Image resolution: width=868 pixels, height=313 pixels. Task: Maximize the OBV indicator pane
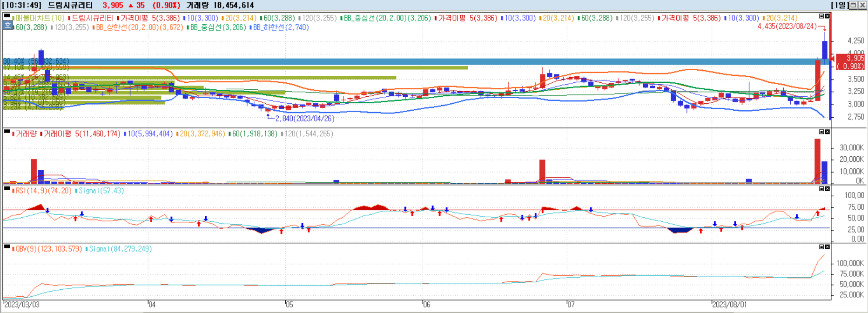click(821, 246)
